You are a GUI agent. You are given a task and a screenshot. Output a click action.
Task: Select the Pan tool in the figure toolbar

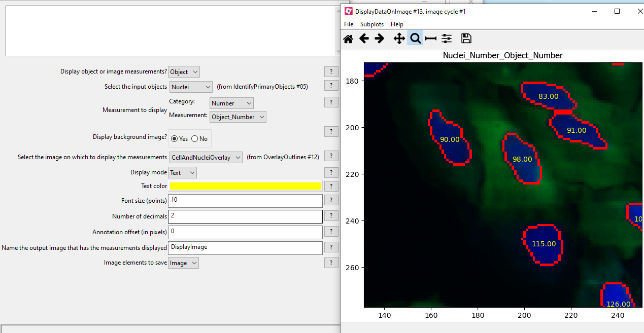click(x=399, y=38)
